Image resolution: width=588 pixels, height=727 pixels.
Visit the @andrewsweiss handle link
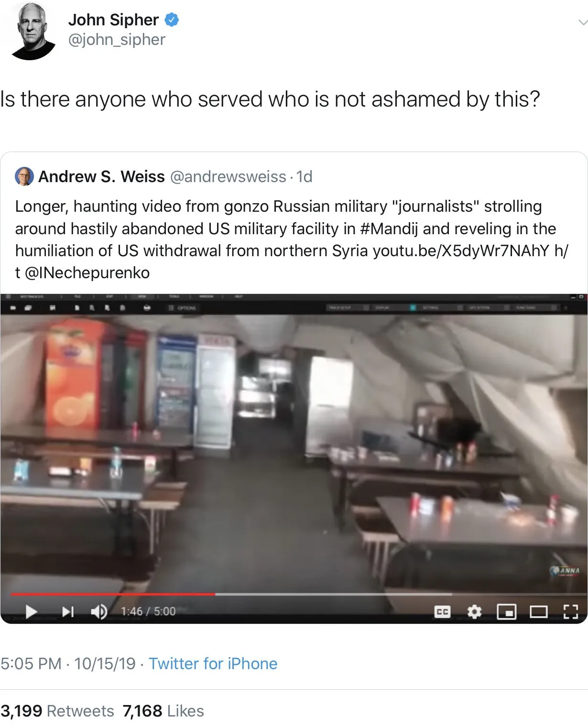point(228,177)
